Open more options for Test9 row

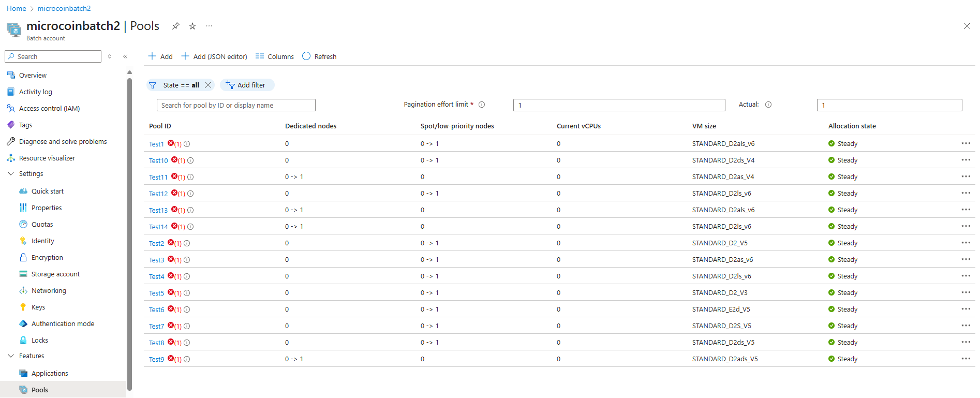point(966,359)
